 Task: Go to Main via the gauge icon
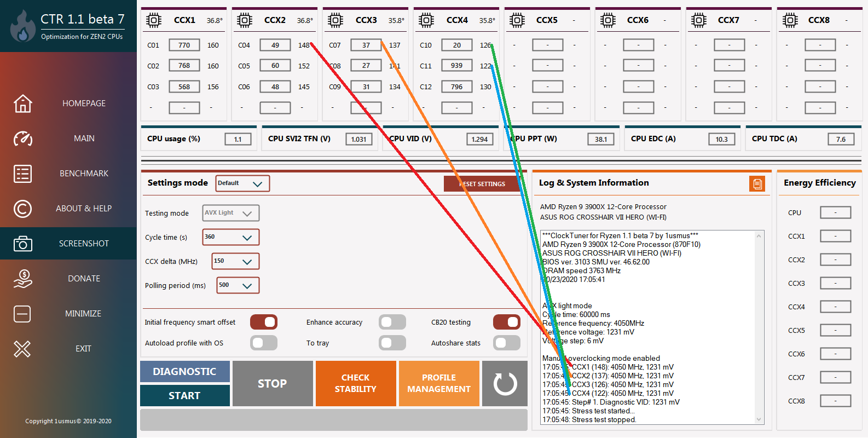[x=22, y=139]
